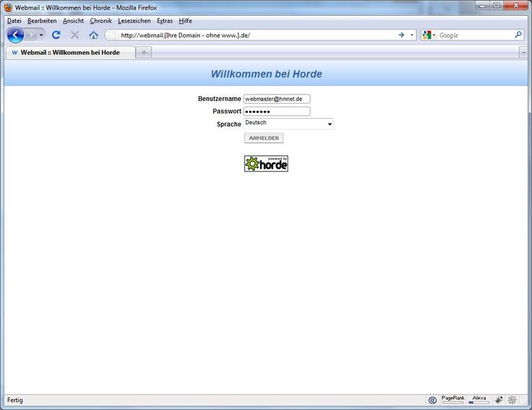Viewport: 532px width, 410px height.
Task: Click the Firefox logo in title bar
Action: 8,7
